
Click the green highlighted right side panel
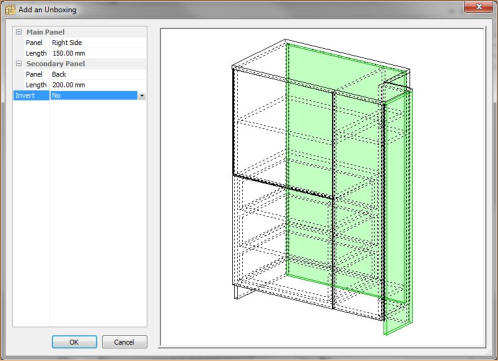398,213
